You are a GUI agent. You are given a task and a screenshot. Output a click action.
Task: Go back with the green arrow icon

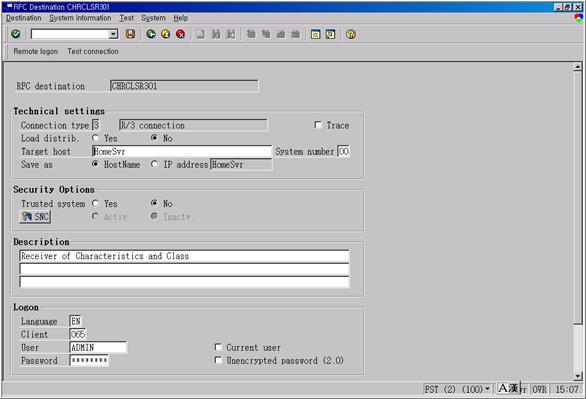point(151,34)
